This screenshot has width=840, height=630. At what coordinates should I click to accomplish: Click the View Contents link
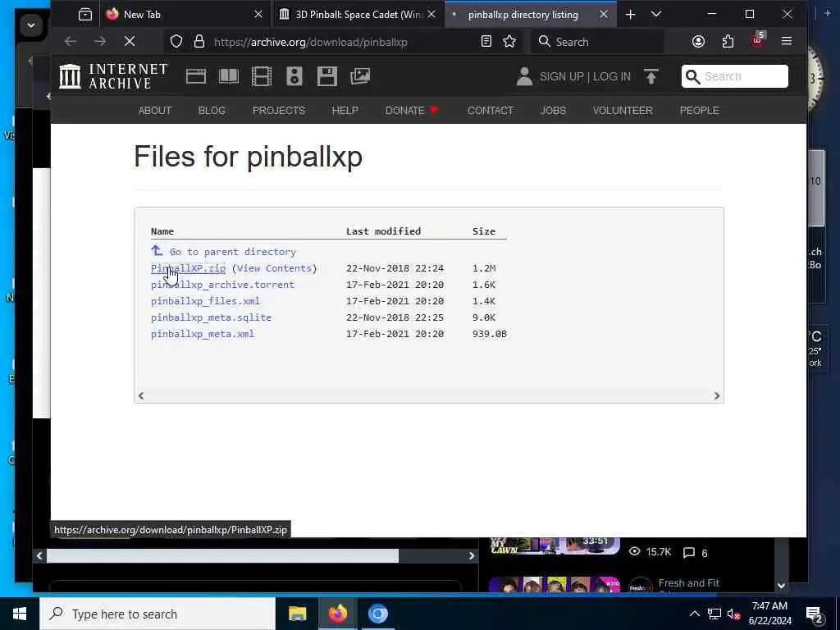[x=274, y=268]
